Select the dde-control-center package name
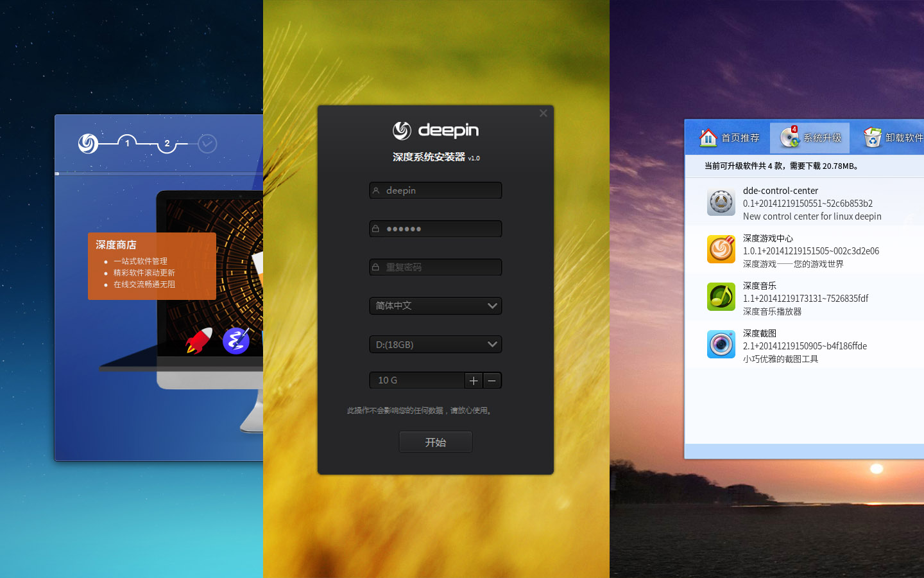 click(780, 191)
